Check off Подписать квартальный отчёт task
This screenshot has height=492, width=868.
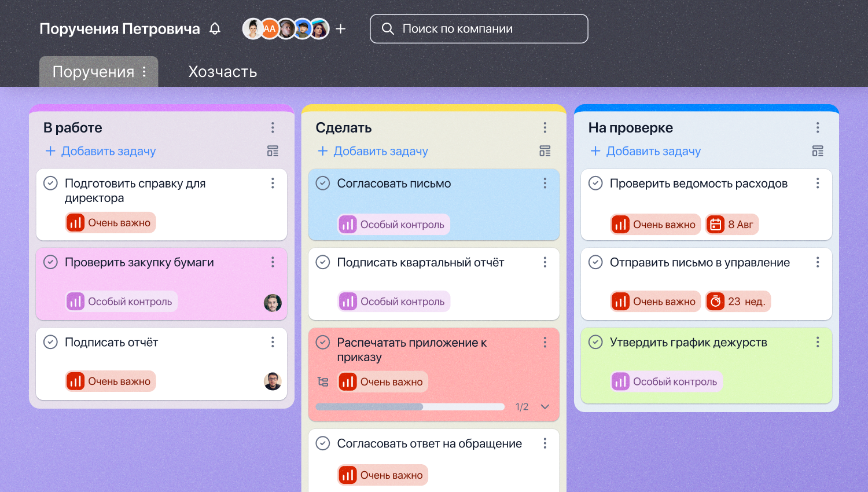pos(323,262)
